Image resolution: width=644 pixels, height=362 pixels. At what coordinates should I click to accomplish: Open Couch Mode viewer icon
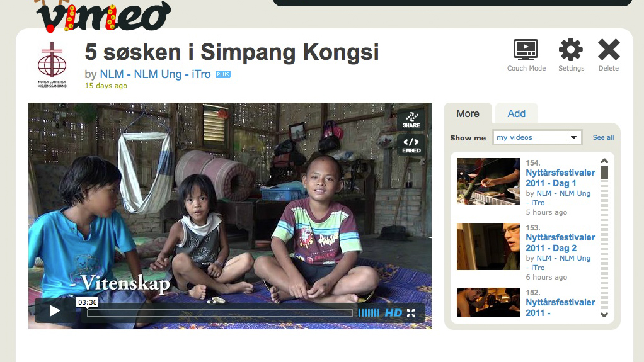[526, 50]
